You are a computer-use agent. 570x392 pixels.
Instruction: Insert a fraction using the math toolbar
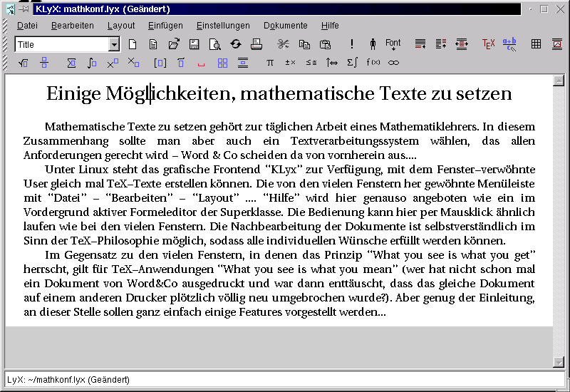click(44, 63)
